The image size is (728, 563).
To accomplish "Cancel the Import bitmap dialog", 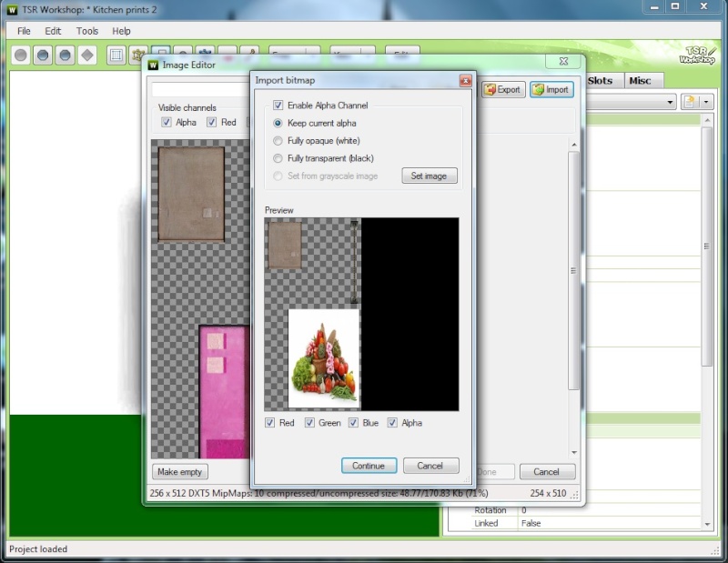I will click(430, 466).
